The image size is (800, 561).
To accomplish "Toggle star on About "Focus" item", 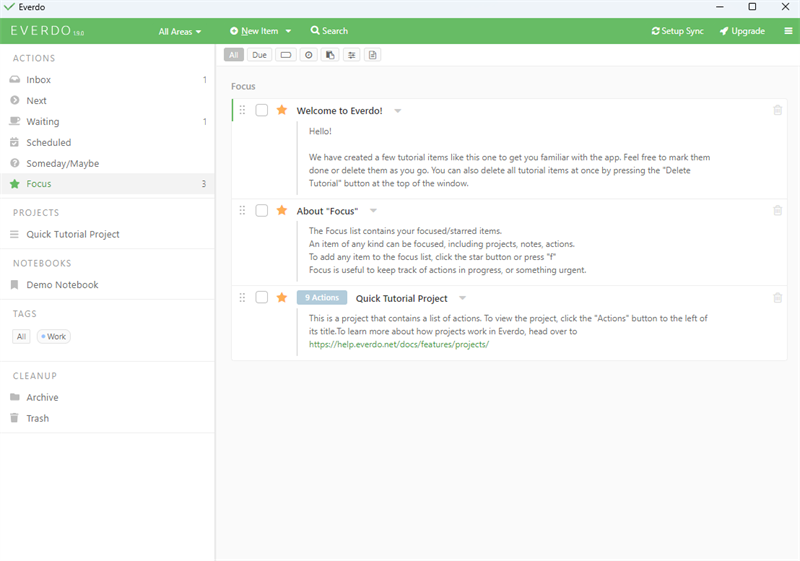I will pyautogui.click(x=282, y=211).
